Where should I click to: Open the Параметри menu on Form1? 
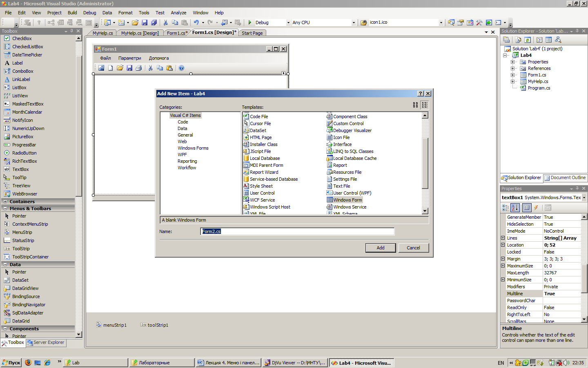[130, 58]
